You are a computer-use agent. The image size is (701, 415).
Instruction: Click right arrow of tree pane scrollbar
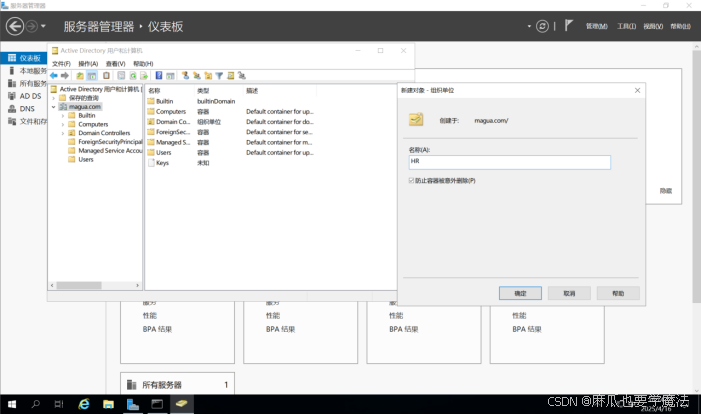(137, 285)
